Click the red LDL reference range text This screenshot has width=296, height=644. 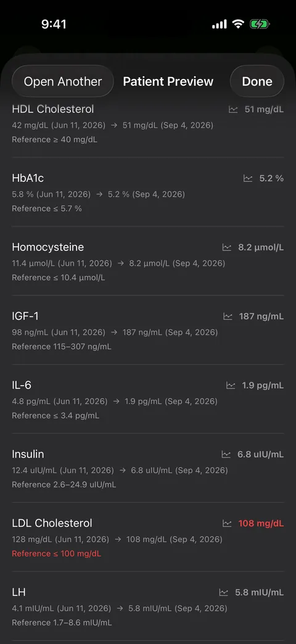coord(56,554)
